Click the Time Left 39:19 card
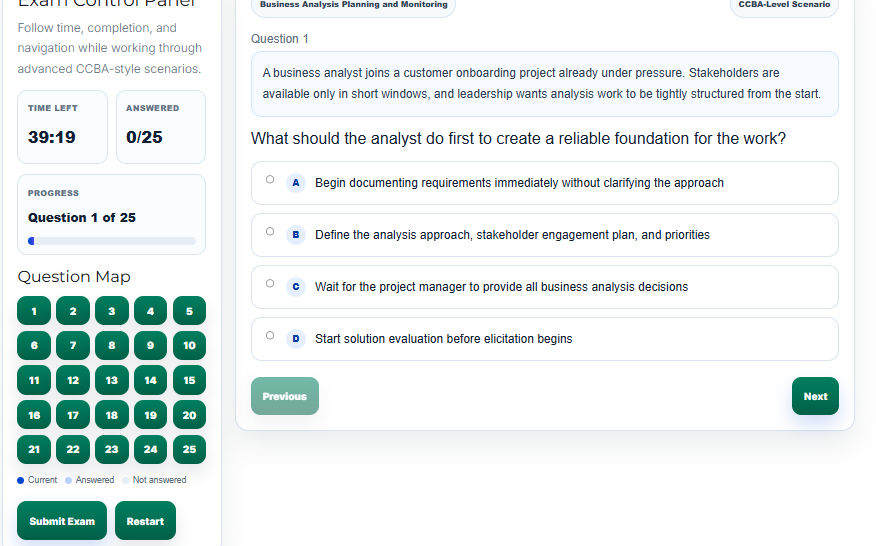This screenshot has width=876, height=546. (62, 127)
